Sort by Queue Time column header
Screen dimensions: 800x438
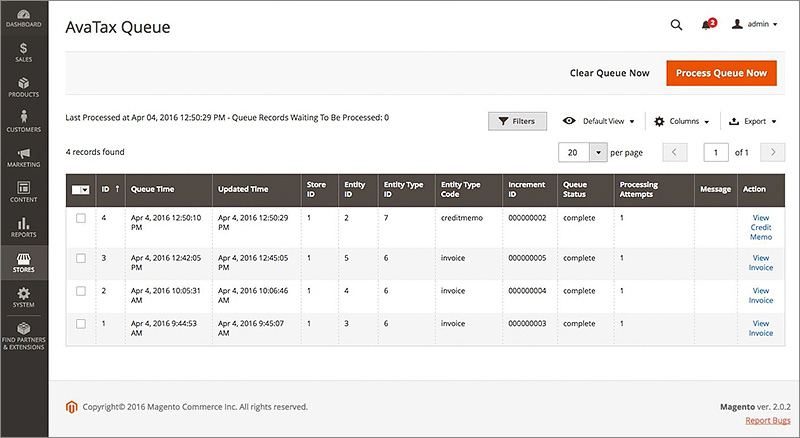coord(168,189)
